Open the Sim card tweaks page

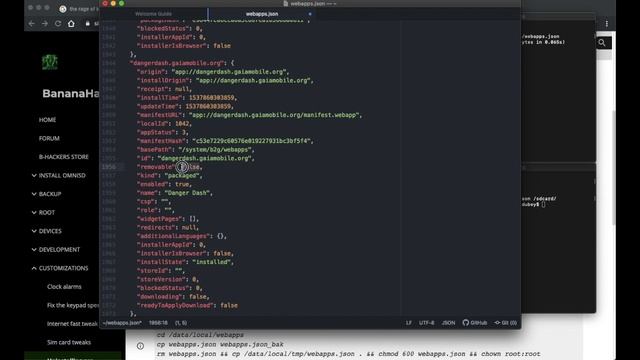click(69, 342)
